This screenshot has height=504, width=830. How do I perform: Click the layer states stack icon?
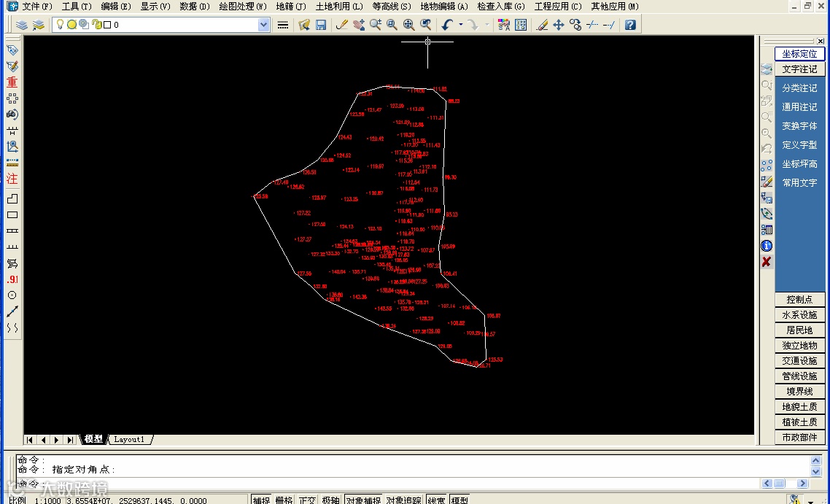(39, 25)
